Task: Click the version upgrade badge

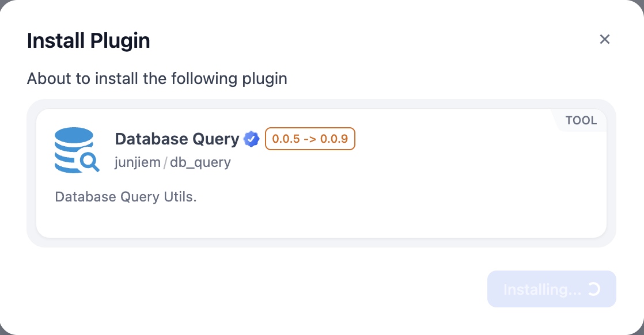Action: pos(310,139)
